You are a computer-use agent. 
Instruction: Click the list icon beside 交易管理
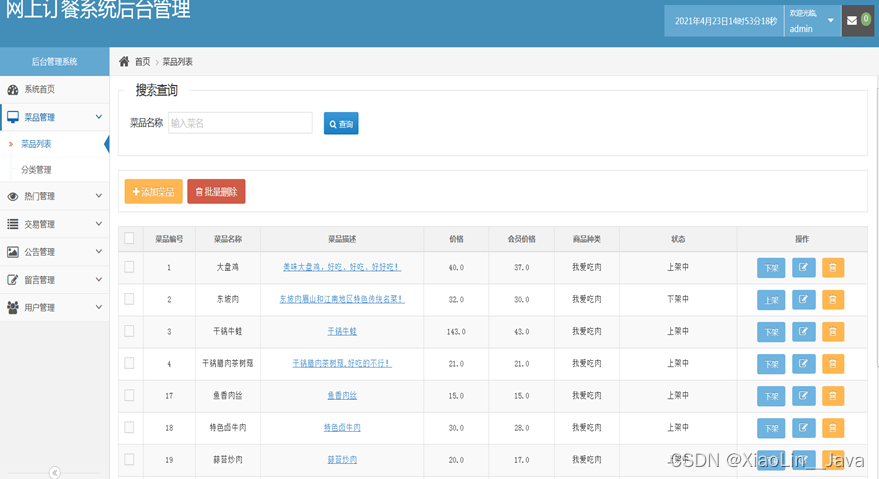click(12, 224)
